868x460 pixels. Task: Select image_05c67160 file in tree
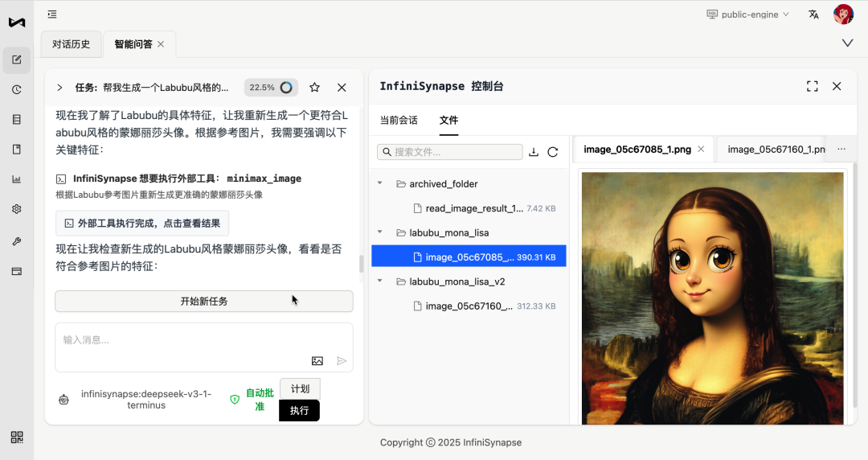coord(469,306)
